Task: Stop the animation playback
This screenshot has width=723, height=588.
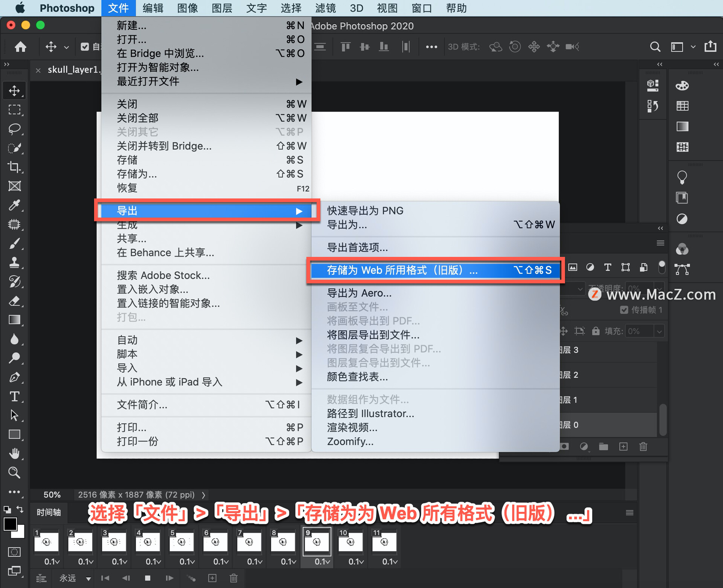Action: (148, 578)
